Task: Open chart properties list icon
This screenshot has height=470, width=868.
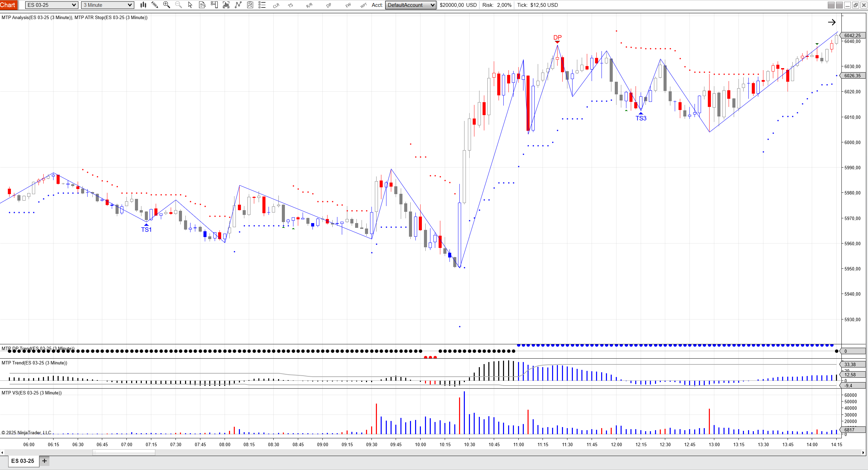Action: coord(262,5)
